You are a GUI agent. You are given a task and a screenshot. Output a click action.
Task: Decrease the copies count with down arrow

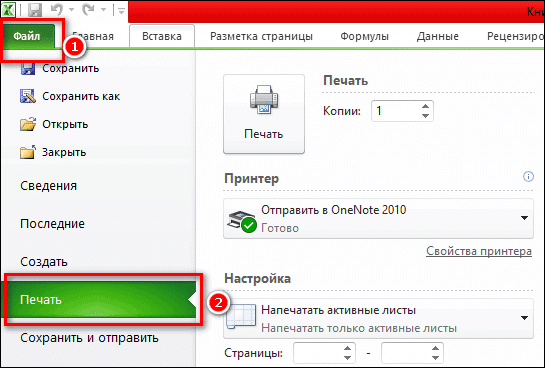pos(425,116)
